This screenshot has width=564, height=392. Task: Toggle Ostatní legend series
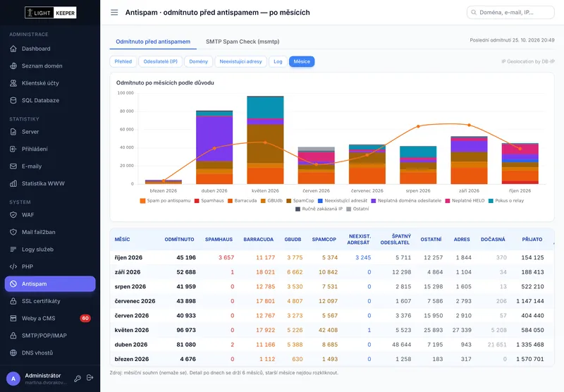(357, 209)
